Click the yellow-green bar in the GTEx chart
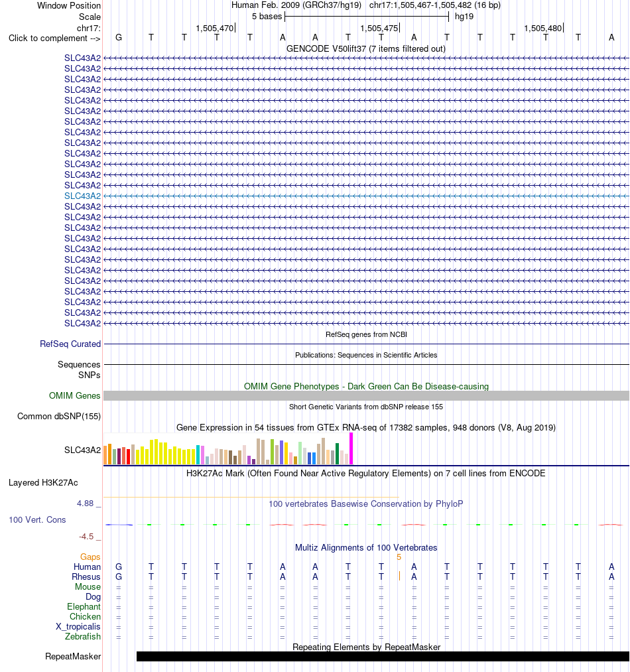The height and width of the screenshot is (672, 630). tap(272, 452)
